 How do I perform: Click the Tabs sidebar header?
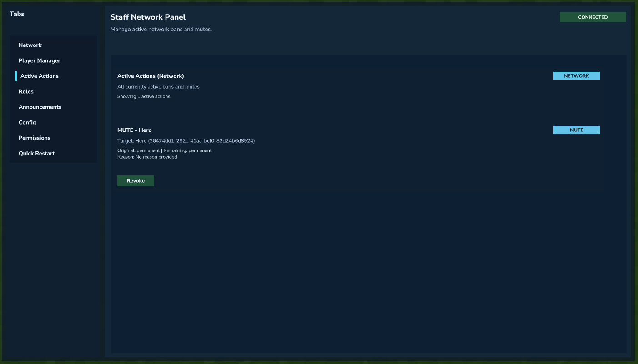[x=17, y=14]
